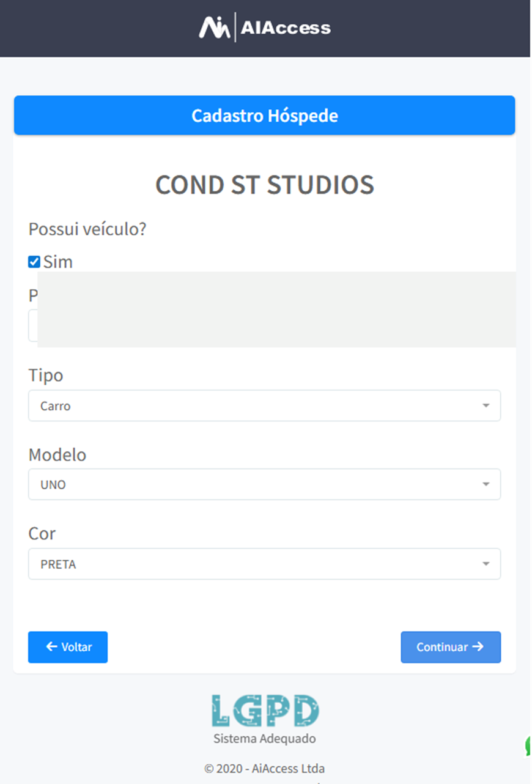Click the LGPD logo image
Image resolution: width=532 pixels, height=784 pixels.
pyautogui.click(x=264, y=711)
